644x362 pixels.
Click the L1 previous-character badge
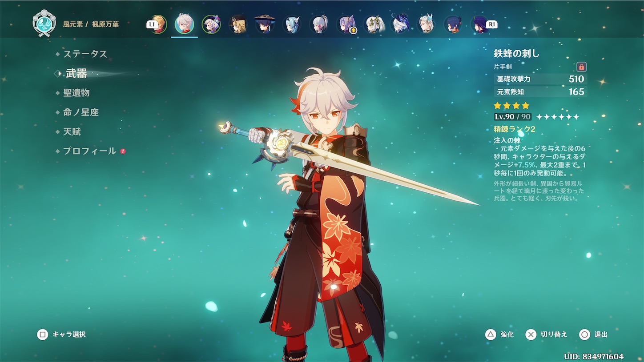(x=152, y=25)
